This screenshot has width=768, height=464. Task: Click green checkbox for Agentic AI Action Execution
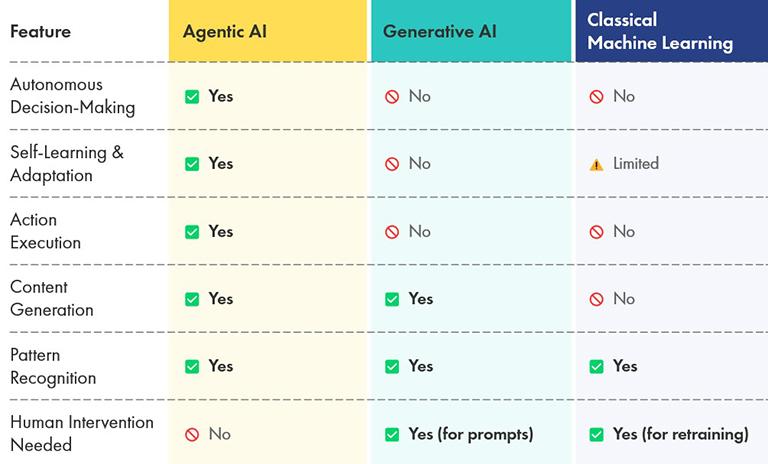point(192,232)
